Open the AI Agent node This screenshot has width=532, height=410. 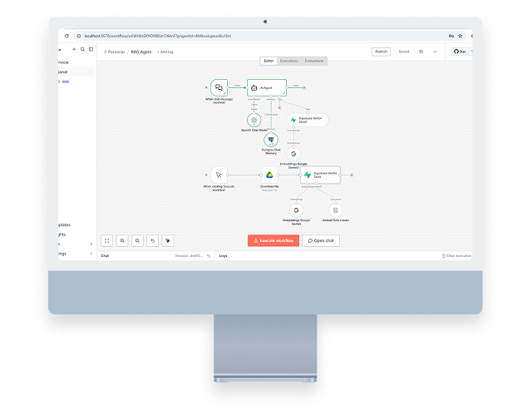[266, 86]
